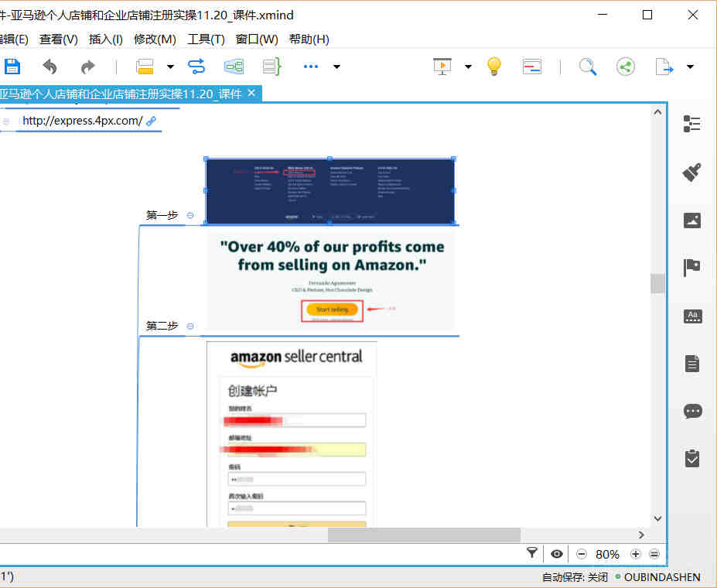Open the 窗口(W) menu
717x588 pixels.
[257, 39]
